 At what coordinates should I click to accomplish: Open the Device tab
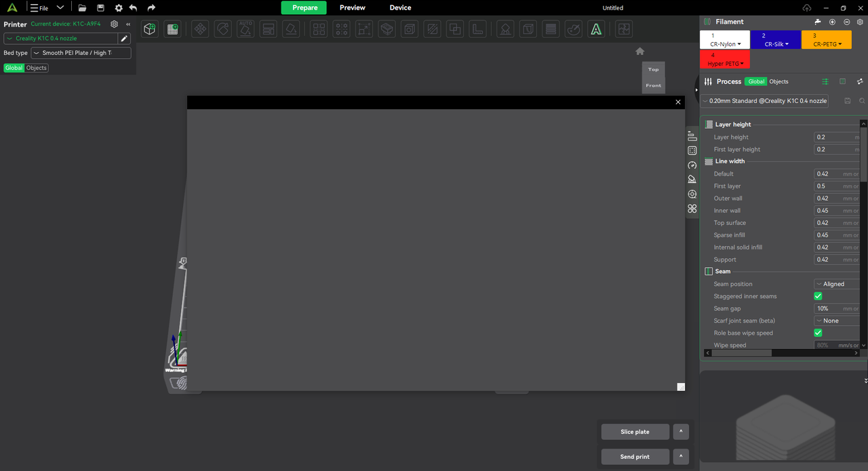tap(400, 7)
